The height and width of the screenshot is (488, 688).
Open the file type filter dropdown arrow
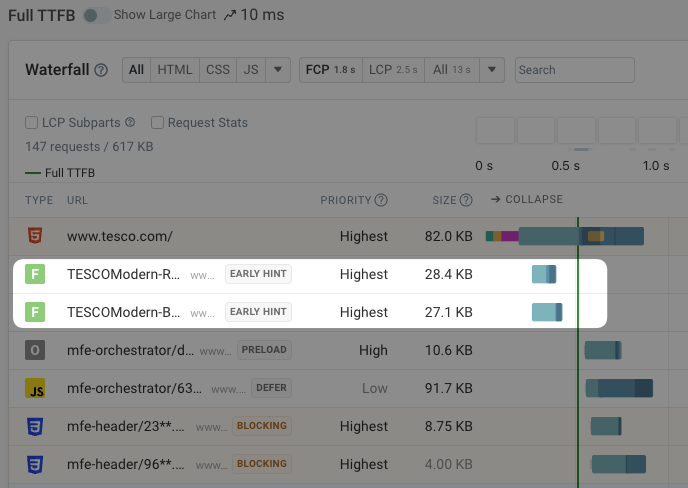(x=278, y=70)
